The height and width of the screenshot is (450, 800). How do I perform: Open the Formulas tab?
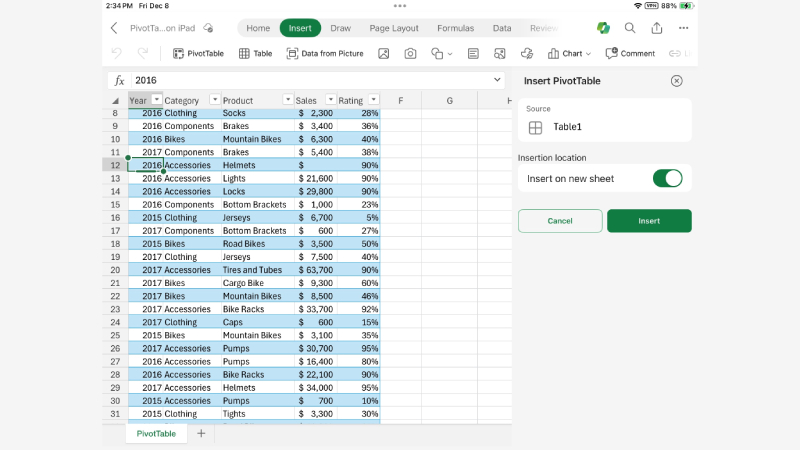(456, 28)
